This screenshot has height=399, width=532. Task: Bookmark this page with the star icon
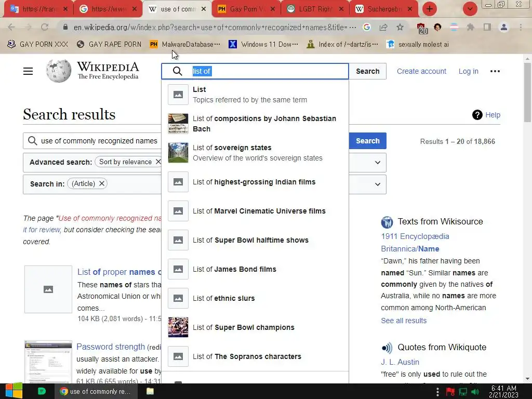pyautogui.click(x=400, y=27)
